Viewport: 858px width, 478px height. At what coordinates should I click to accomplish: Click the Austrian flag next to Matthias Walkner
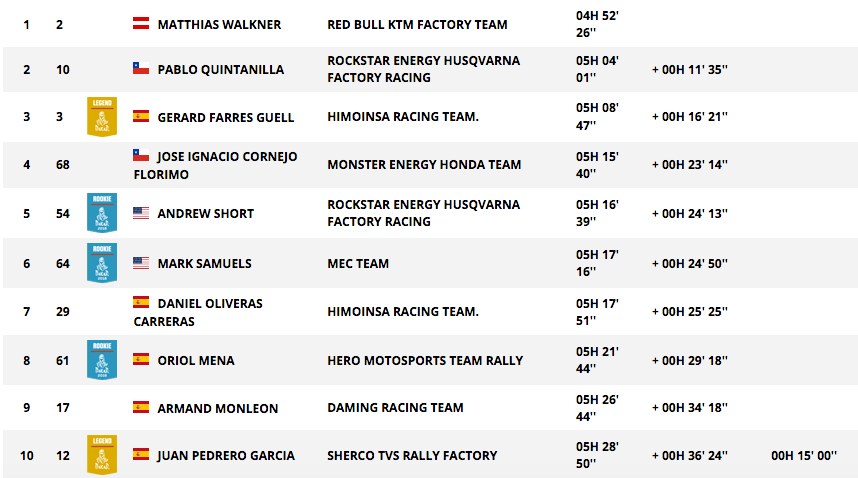point(141,24)
